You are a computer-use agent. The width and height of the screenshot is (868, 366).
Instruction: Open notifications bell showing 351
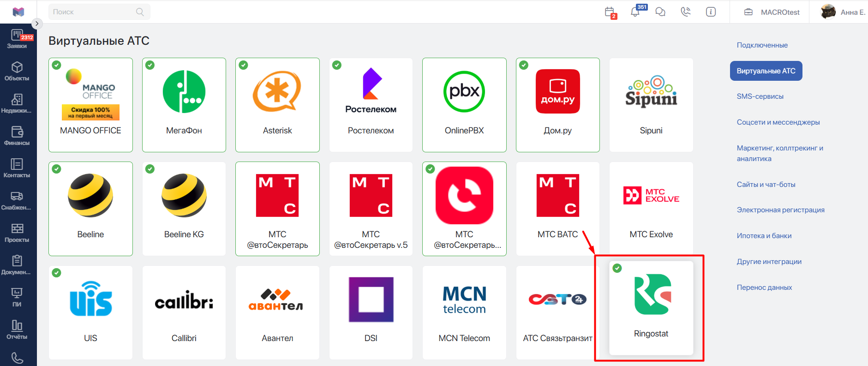click(x=636, y=12)
